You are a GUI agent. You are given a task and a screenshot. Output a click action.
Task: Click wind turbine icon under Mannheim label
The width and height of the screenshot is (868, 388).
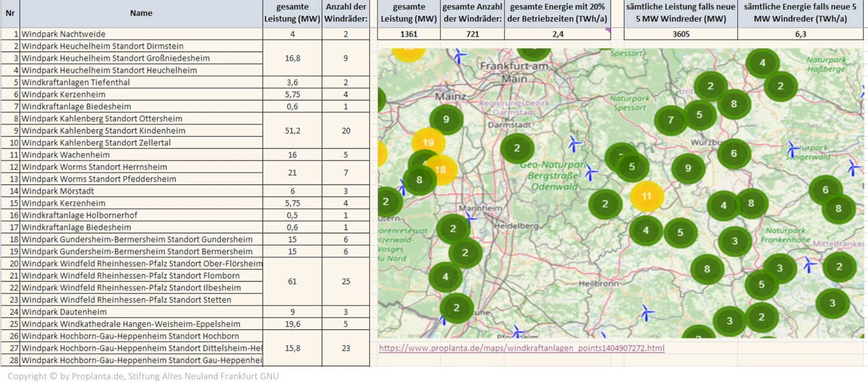(x=470, y=218)
